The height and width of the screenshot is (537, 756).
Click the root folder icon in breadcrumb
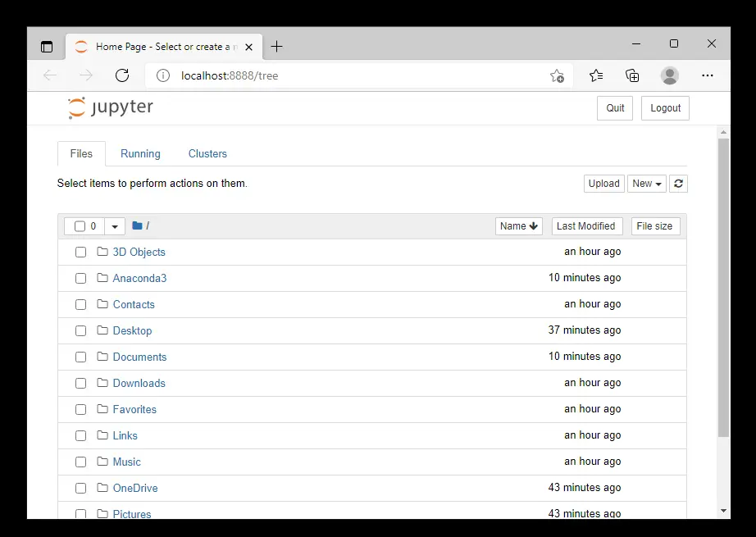pyautogui.click(x=137, y=226)
